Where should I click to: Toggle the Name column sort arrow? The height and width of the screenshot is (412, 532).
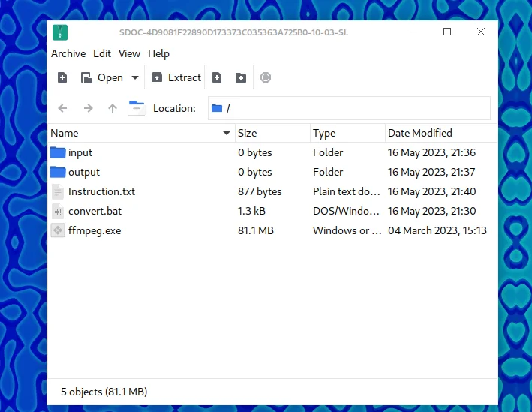point(227,133)
